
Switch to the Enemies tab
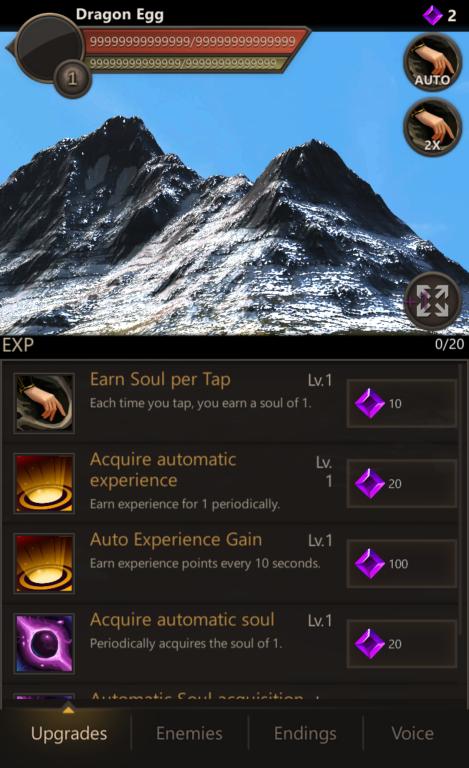[x=189, y=733]
